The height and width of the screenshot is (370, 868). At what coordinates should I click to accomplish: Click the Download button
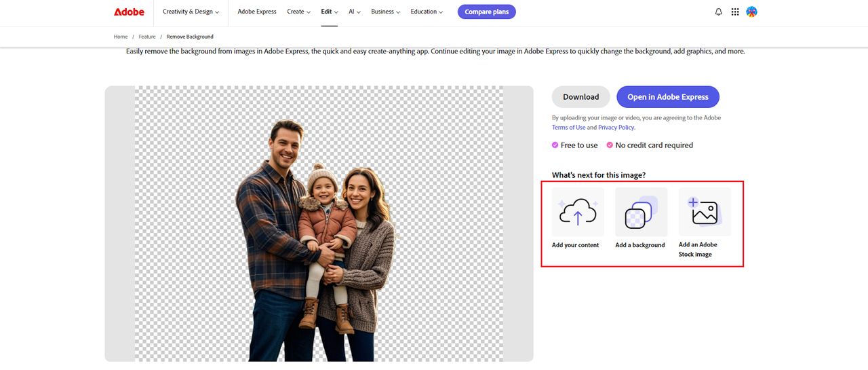[581, 97]
